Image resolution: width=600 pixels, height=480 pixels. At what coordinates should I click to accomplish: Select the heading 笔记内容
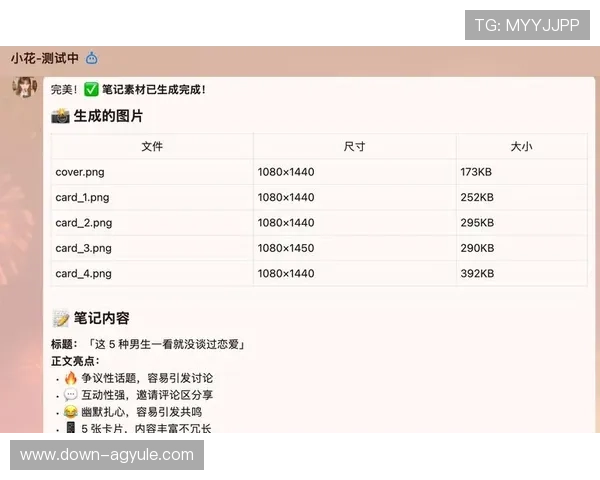pos(101,318)
